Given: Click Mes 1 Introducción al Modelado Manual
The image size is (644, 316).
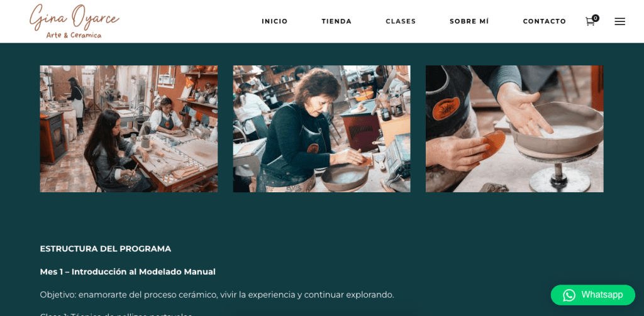Looking at the screenshot, I should pyautogui.click(x=128, y=271).
